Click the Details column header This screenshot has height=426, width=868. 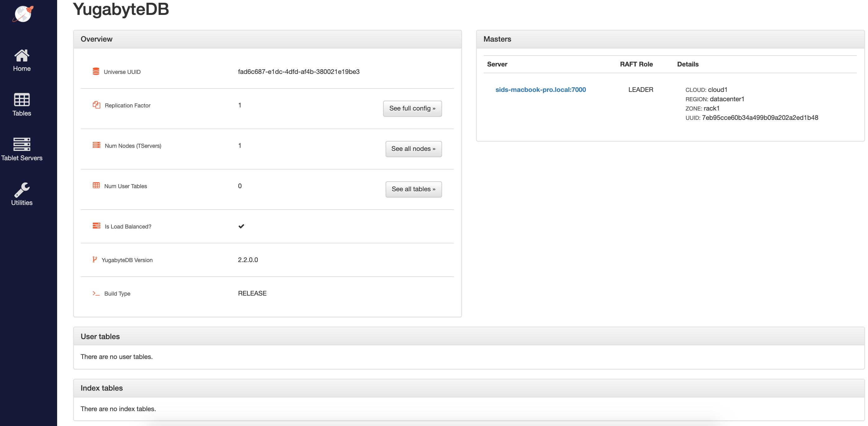point(688,64)
